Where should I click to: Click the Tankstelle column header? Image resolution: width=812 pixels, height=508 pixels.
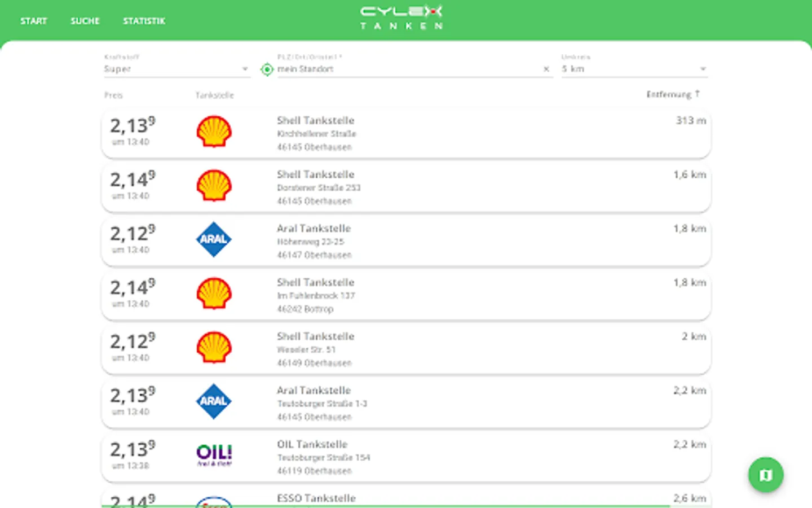point(215,95)
